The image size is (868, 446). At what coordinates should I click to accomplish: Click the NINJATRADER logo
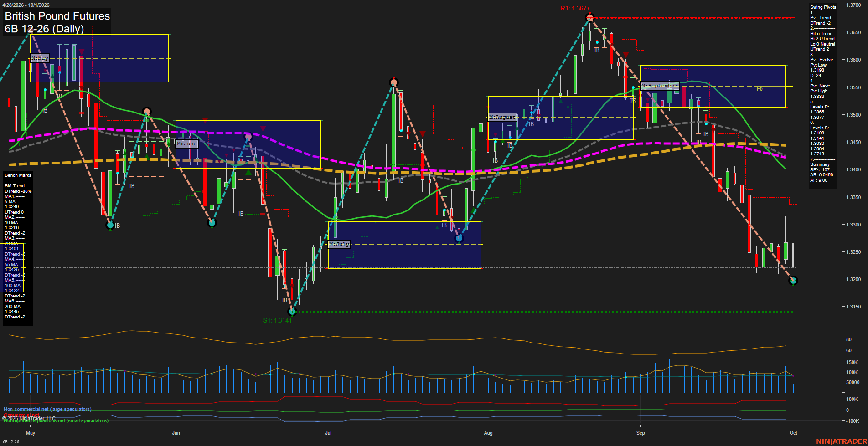point(842,441)
